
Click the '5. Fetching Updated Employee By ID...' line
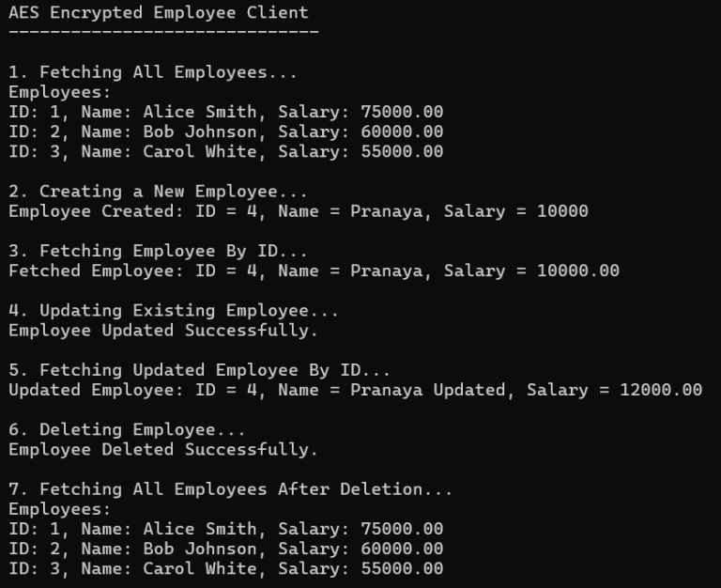(x=200, y=370)
